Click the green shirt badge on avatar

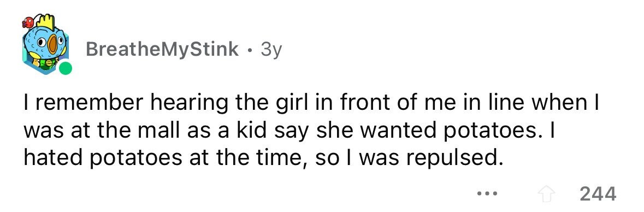49,62
